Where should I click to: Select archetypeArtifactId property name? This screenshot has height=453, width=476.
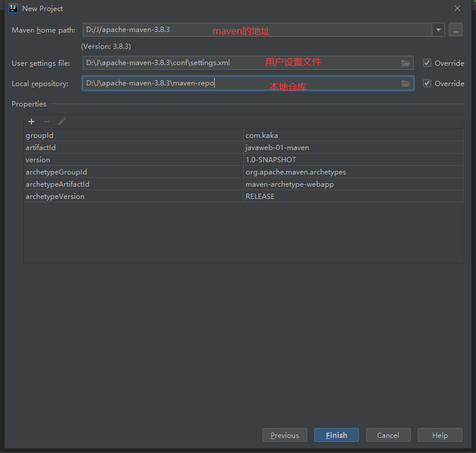click(x=58, y=184)
